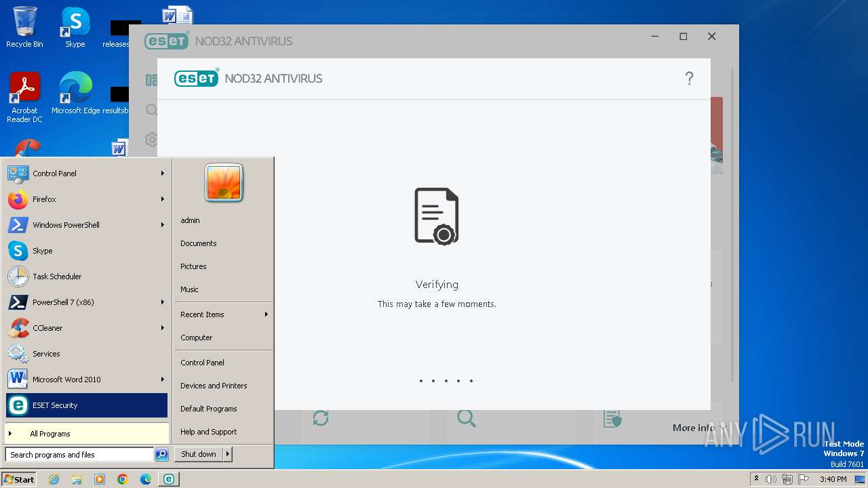The height and width of the screenshot is (488, 868).
Task: Click the search magnifier button in Start menu
Action: [161, 455]
